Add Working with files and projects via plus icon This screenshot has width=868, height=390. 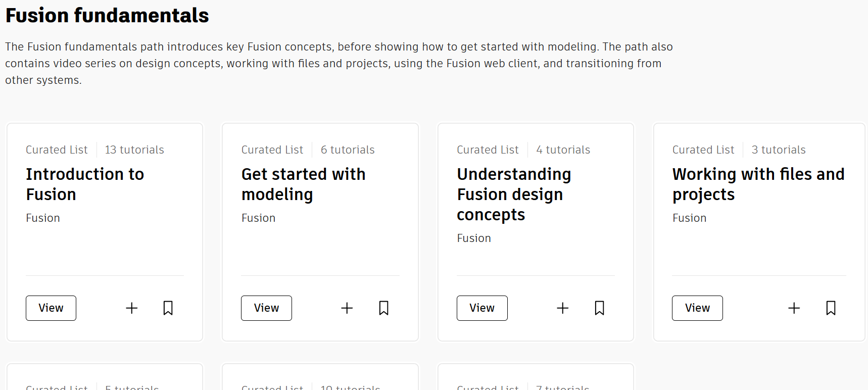[x=794, y=308]
